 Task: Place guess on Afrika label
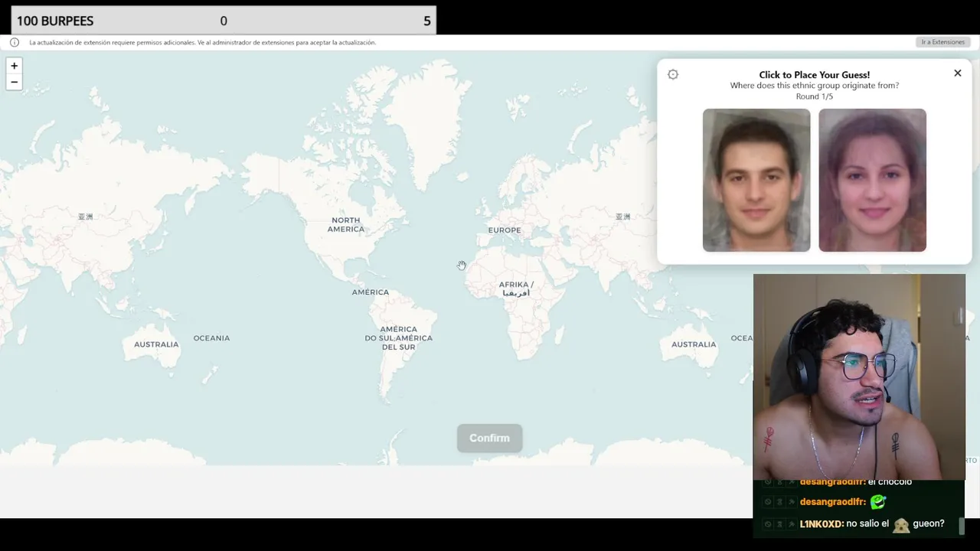click(515, 289)
